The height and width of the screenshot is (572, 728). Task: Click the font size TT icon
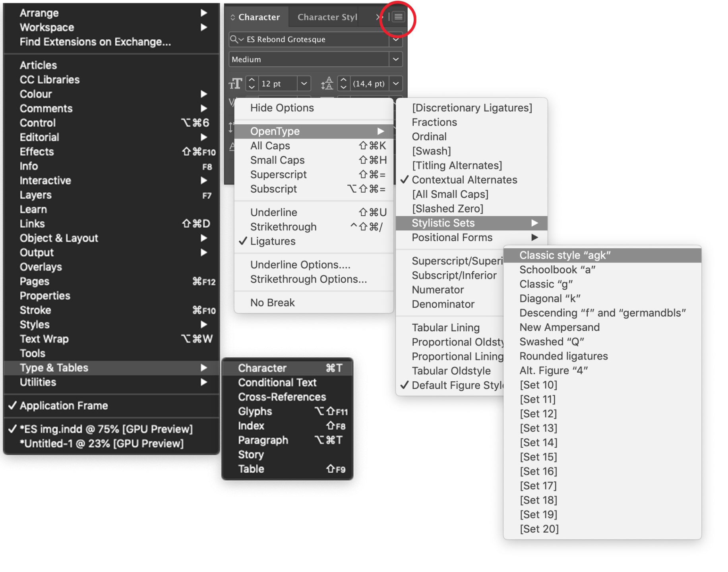coord(235,84)
